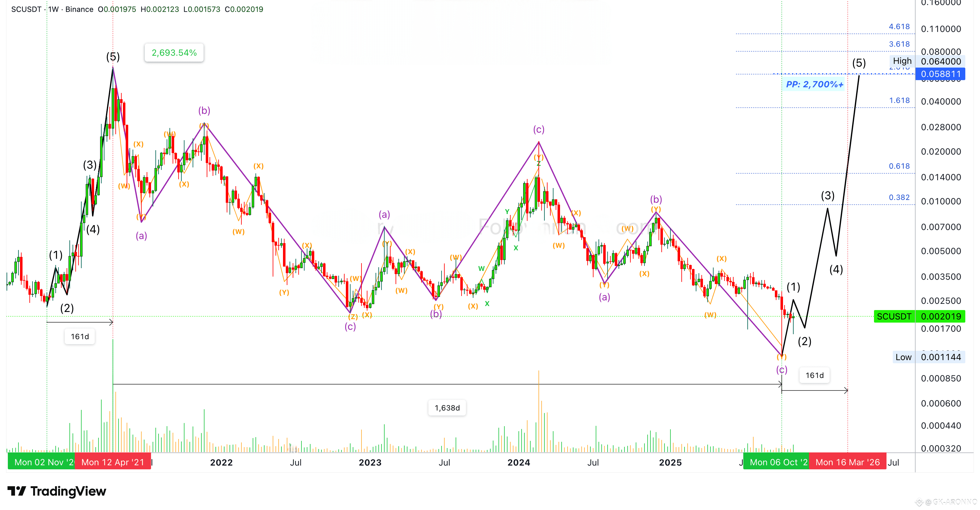Select the 1.618 Fibonacci level label
Image resolution: width=980 pixels, height=510 pixels.
coord(899,100)
